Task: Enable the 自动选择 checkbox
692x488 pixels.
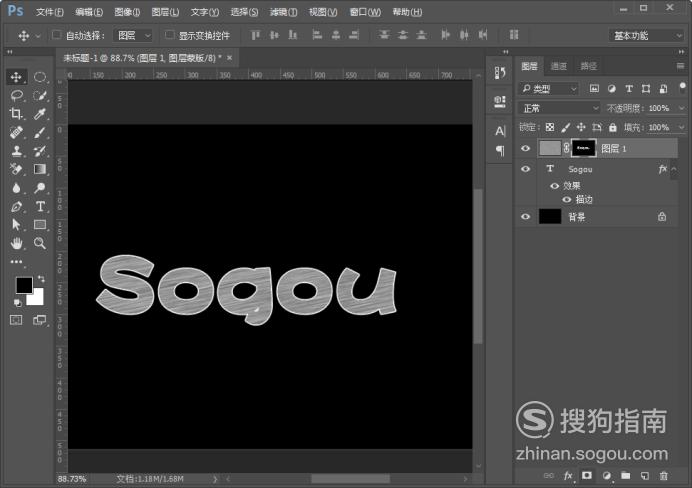Action: (56, 35)
